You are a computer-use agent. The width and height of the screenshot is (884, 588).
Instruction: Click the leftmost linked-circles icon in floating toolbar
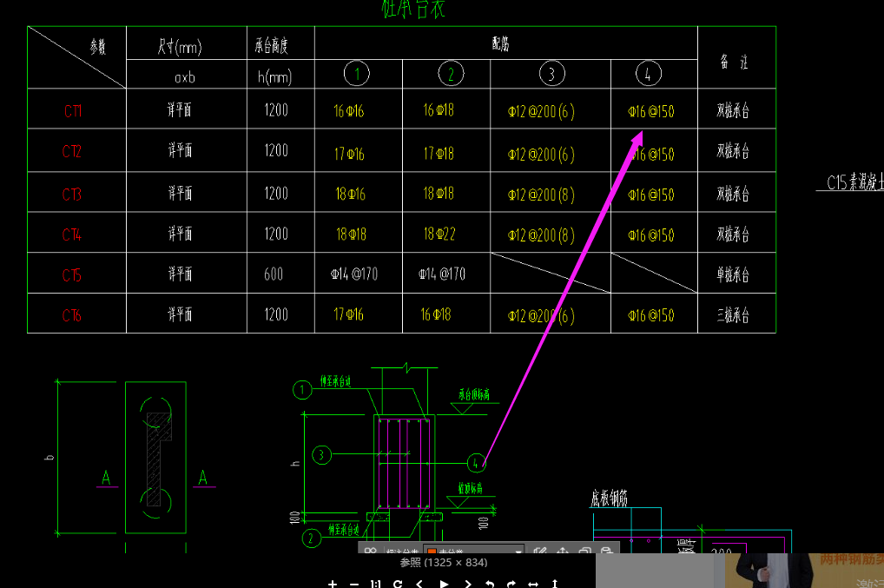[371, 550]
